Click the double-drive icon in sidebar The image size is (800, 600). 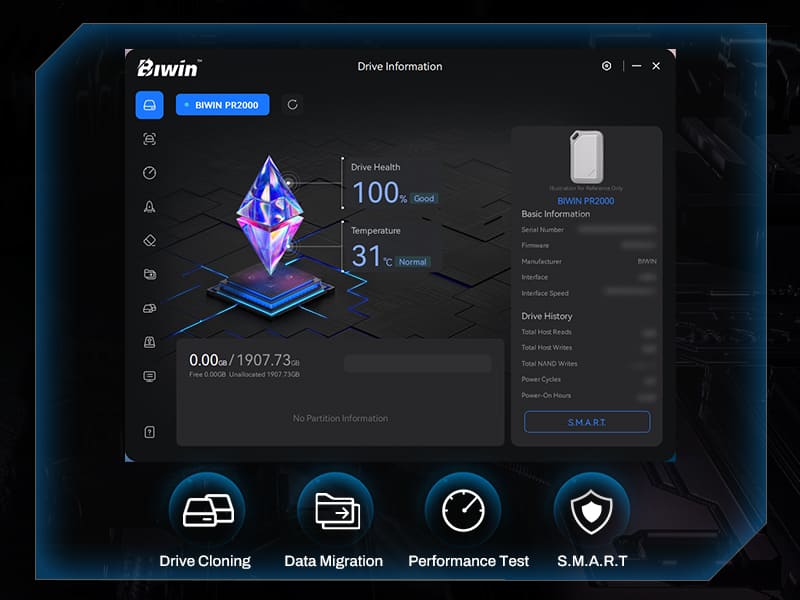[x=149, y=308]
